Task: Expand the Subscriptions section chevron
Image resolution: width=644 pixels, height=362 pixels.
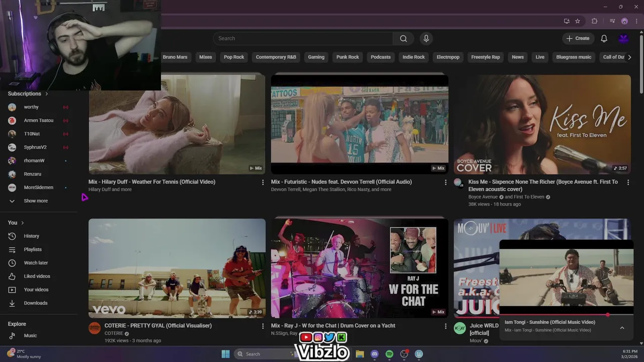Action: tap(46, 94)
